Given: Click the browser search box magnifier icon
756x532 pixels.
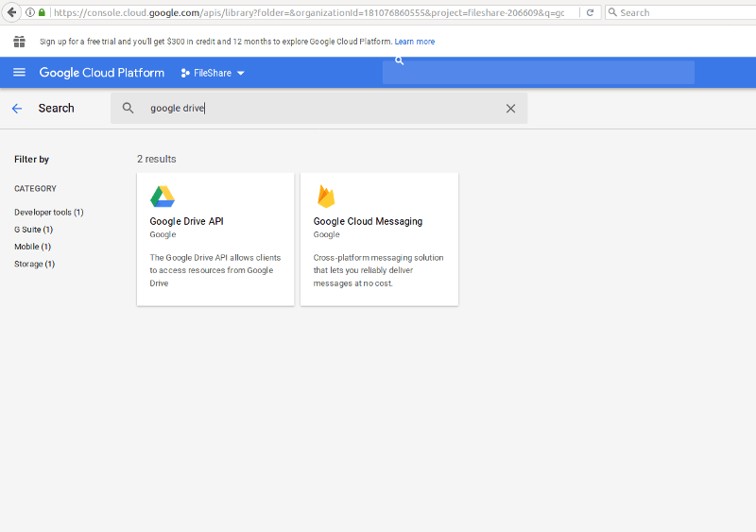Looking at the screenshot, I should point(612,12).
